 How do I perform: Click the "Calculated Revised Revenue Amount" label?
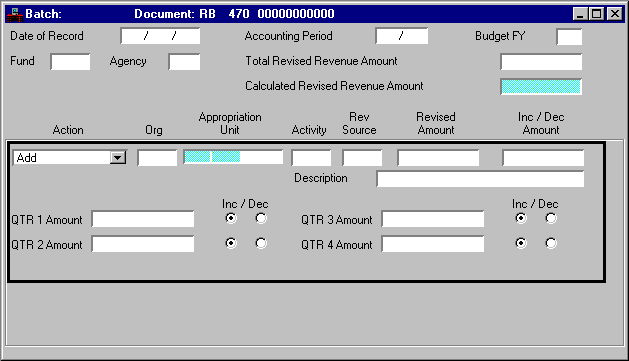click(x=334, y=86)
